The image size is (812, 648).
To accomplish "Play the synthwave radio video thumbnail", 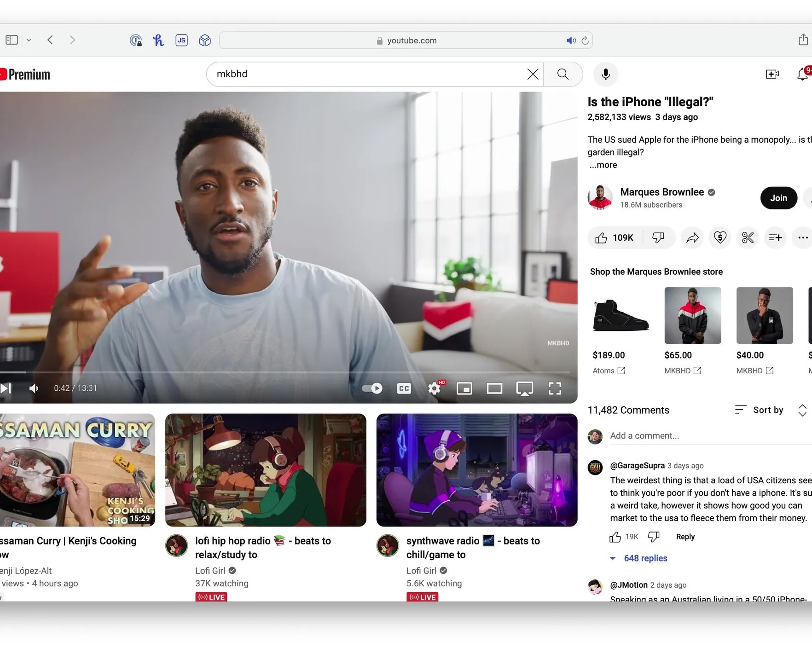I will (477, 470).
